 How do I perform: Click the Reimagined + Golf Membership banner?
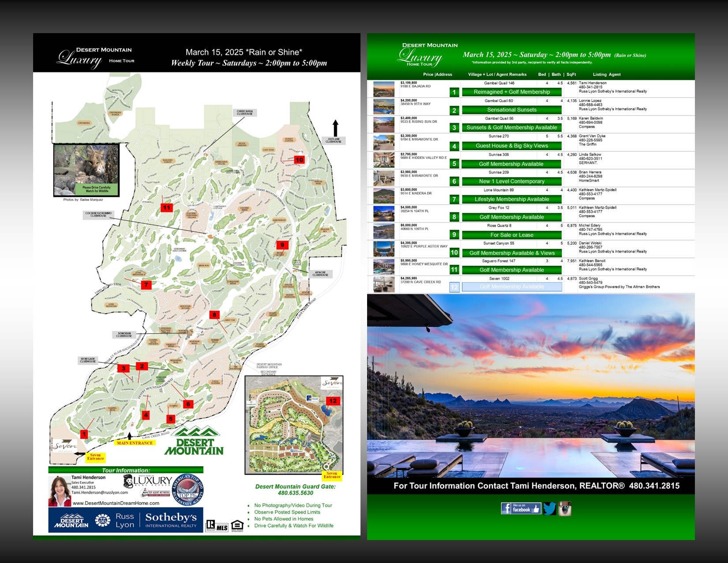click(x=511, y=92)
